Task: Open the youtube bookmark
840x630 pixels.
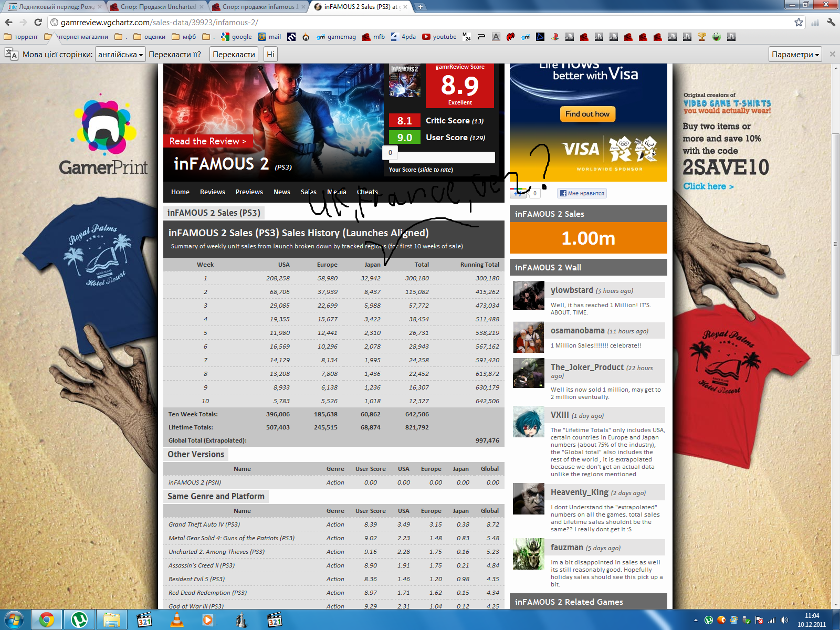Action: tap(439, 37)
